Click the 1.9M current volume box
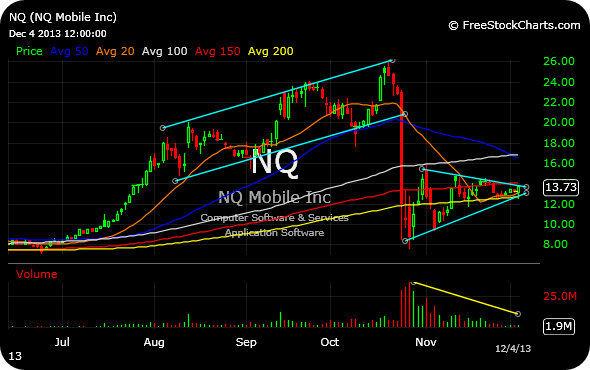 tap(559, 326)
